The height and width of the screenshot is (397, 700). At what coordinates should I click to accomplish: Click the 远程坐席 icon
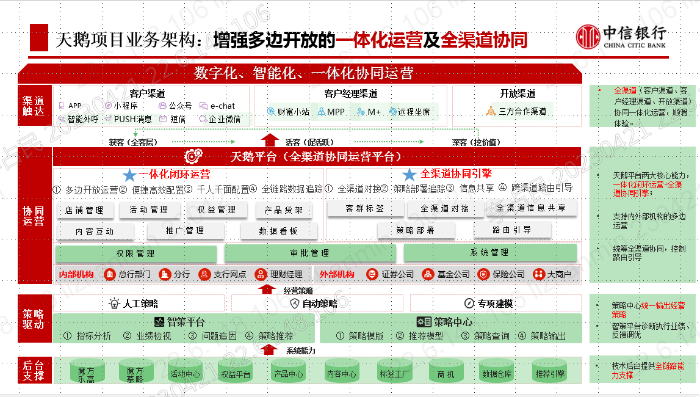[393, 112]
